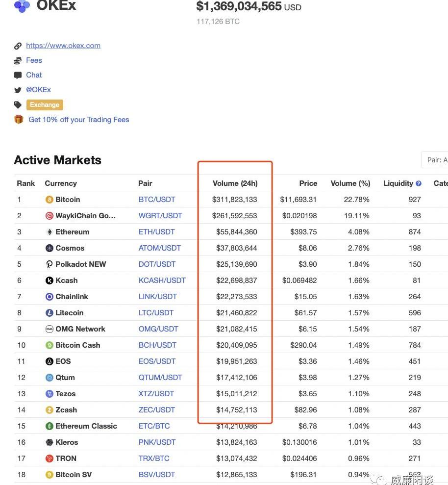Click the Bitcoin Cash coin icon
Viewport: 448px width, 485px height.
(50, 345)
